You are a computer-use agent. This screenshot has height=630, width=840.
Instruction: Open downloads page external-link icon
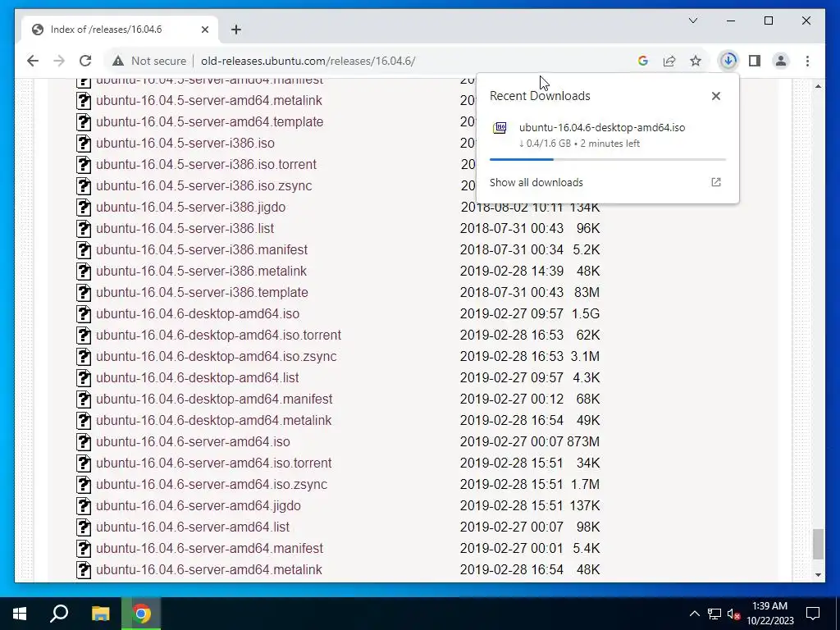pyautogui.click(x=715, y=182)
